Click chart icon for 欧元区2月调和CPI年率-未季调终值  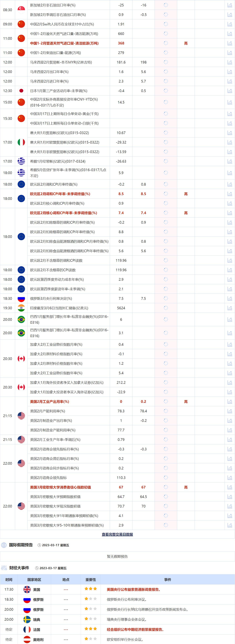pyautogui.click(x=229, y=194)
